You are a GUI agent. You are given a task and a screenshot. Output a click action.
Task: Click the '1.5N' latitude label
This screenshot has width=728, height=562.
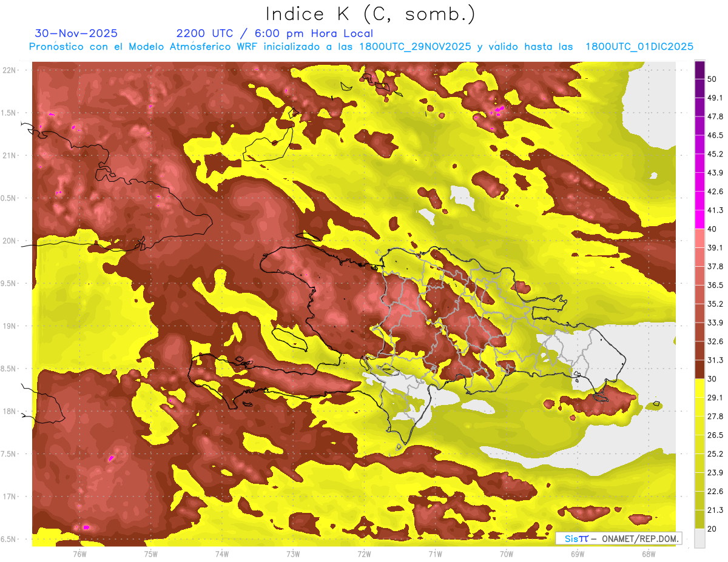point(8,113)
